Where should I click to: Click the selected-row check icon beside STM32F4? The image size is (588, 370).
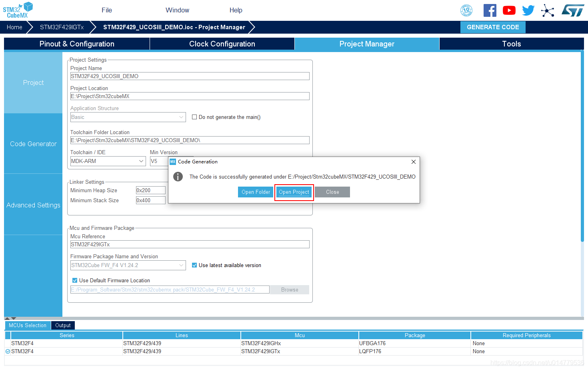[8, 352]
